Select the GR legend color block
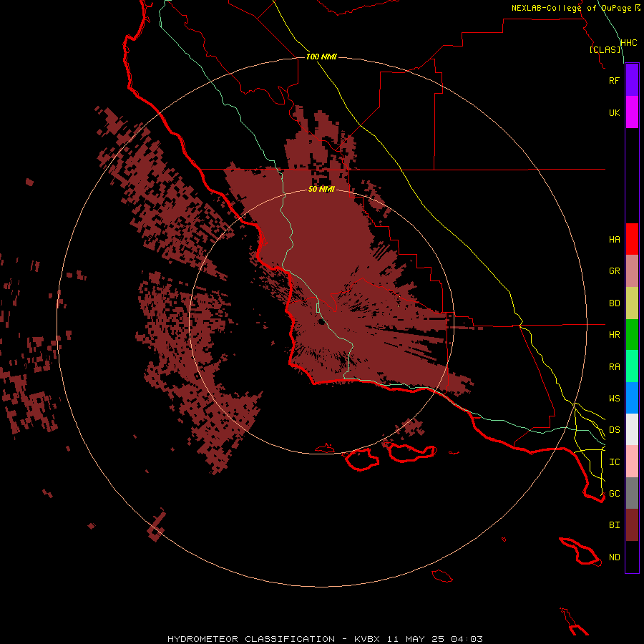 632,271
